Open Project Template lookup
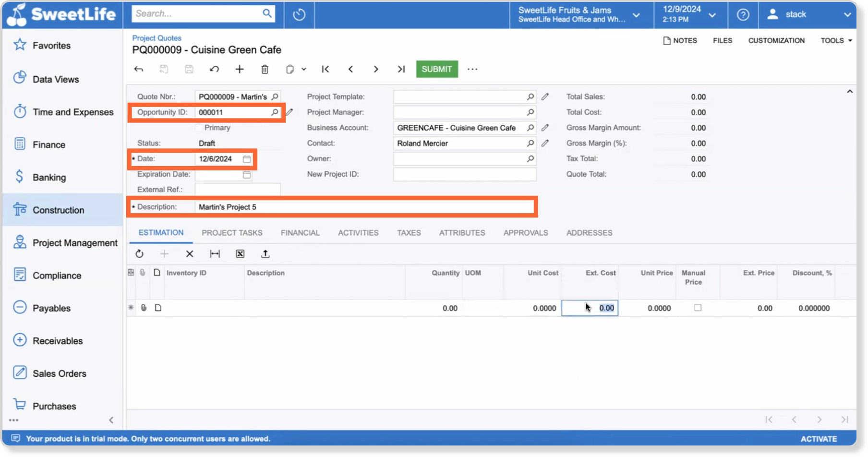The width and height of the screenshot is (868, 457). pyautogui.click(x=530, y=97)
